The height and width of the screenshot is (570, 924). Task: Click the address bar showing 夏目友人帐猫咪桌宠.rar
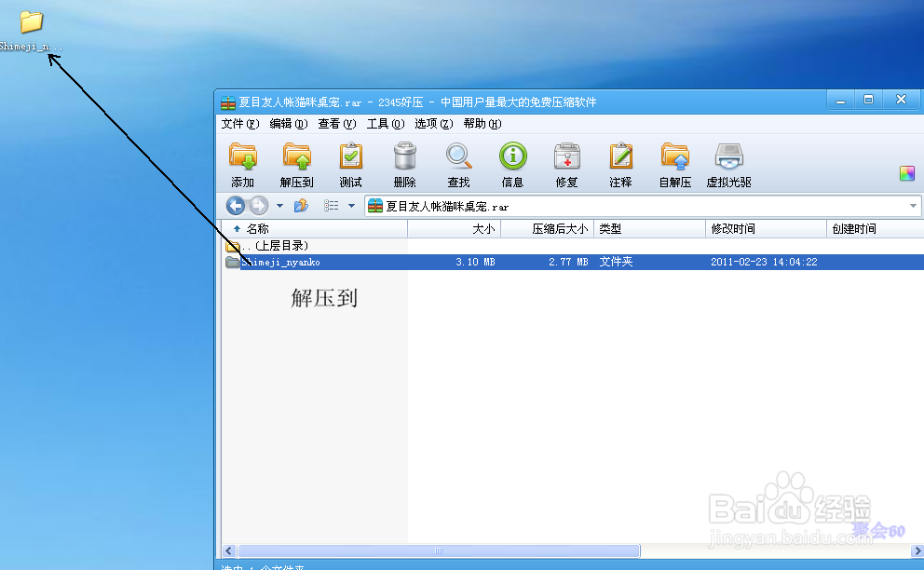tap(643, 206)
